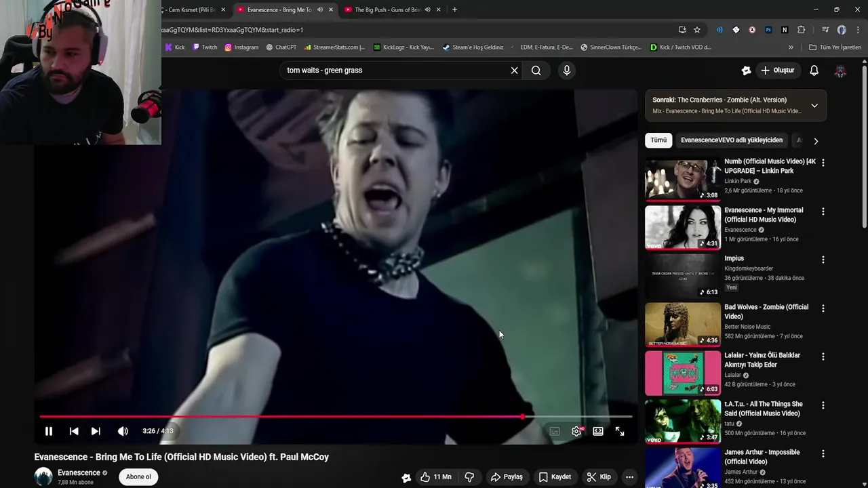This screenshot has height=488, width=868.
Task: Open Bad Wolves Zombie video title
Action: pyautogui.click(x=766, y=312)
